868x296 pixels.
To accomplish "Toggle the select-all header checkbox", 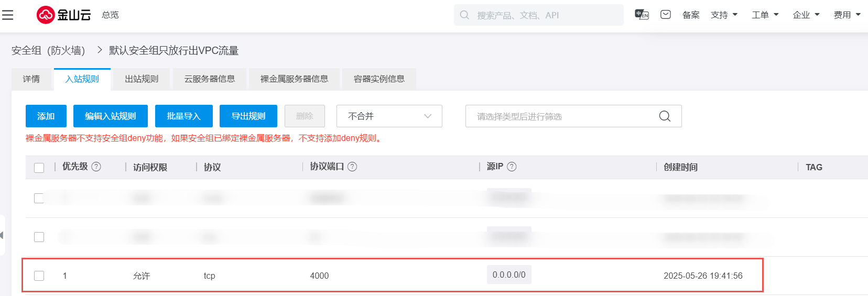I will click(39, 168).
